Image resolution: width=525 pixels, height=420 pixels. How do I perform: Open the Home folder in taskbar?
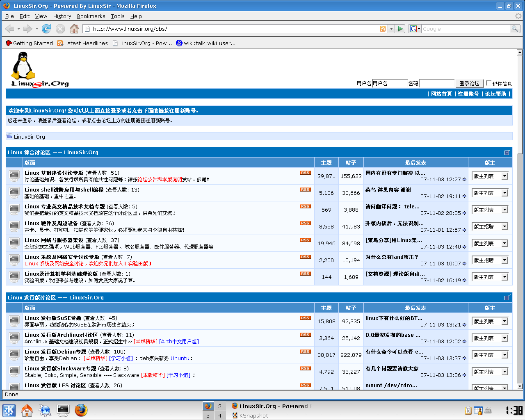[x=27, y=410]
